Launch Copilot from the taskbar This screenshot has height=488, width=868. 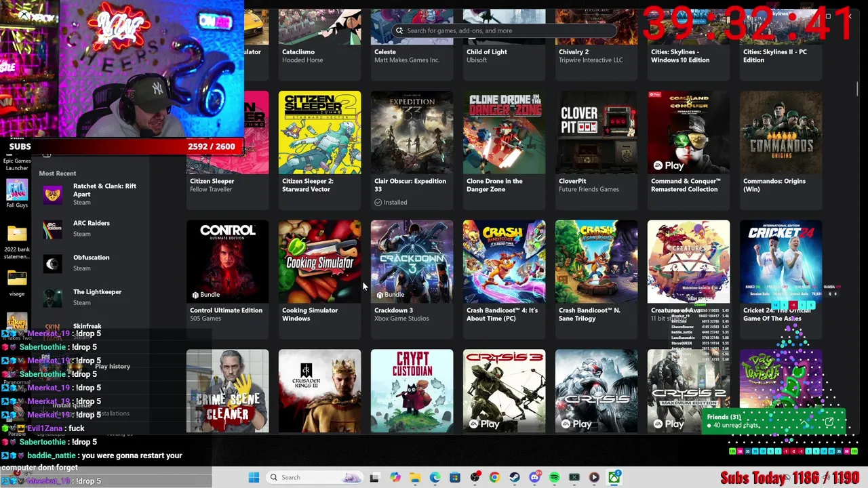(x=395, y=477)
